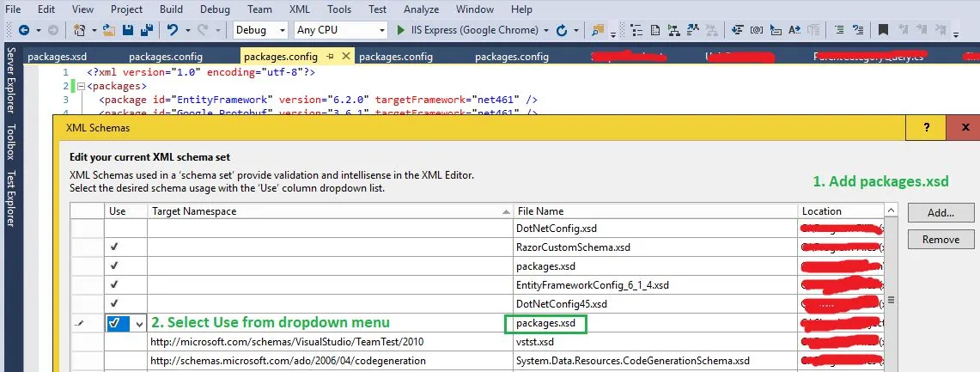980x372 pixels.
Task: Save the file with single floppy icon
Action: click(127, 30)
